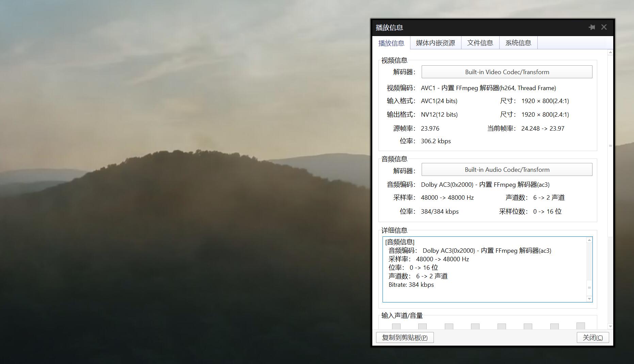Copy playback info using 复制到剪贴板 button
The width and height of the screenshot is (634, 364).
coord(405,337)
